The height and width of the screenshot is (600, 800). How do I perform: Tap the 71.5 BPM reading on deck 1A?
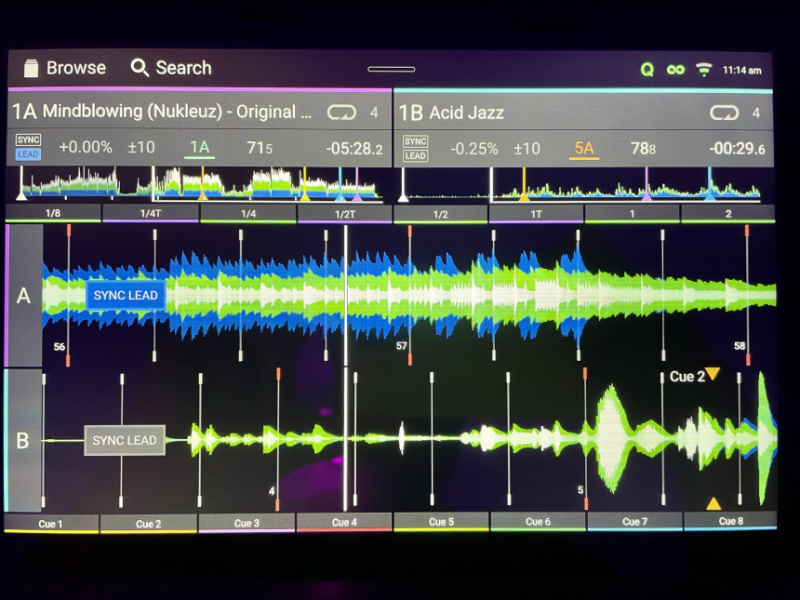point(260,148)
